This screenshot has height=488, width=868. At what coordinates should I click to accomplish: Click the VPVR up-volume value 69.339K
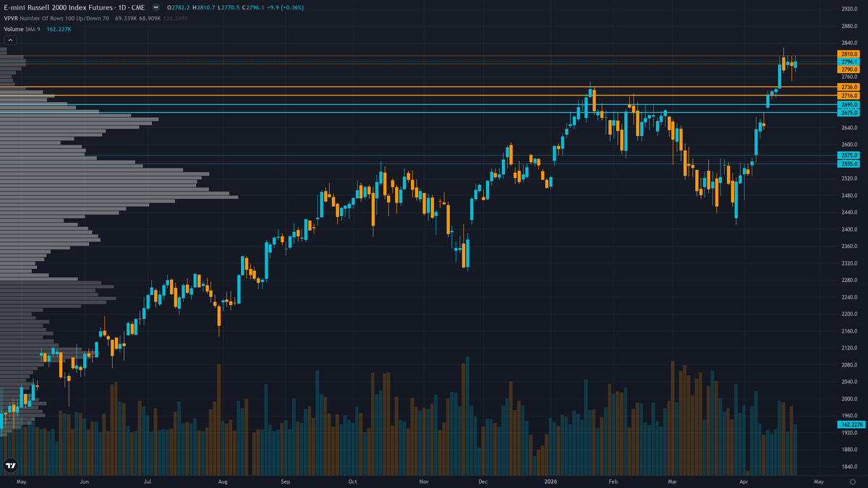tap(125, 18)
